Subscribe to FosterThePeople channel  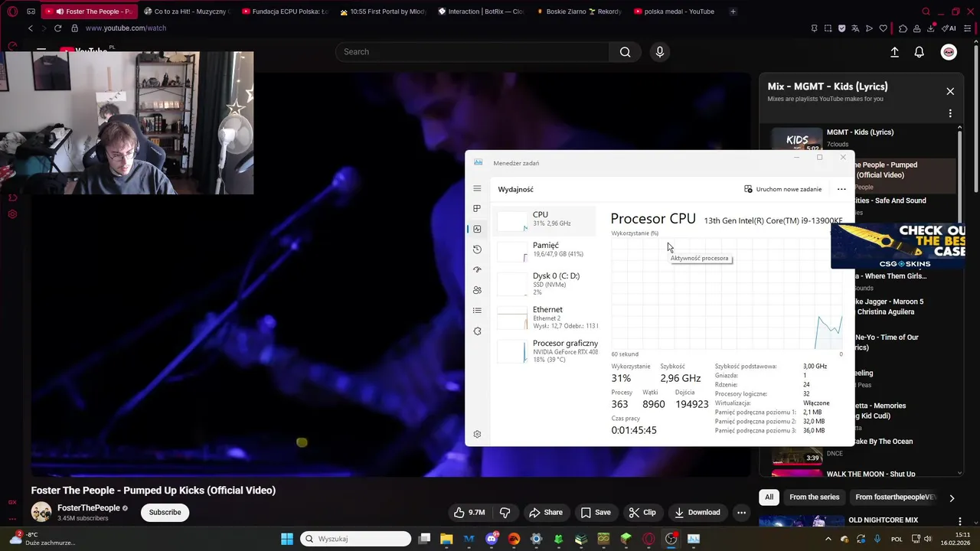click(x=165, y=512)
